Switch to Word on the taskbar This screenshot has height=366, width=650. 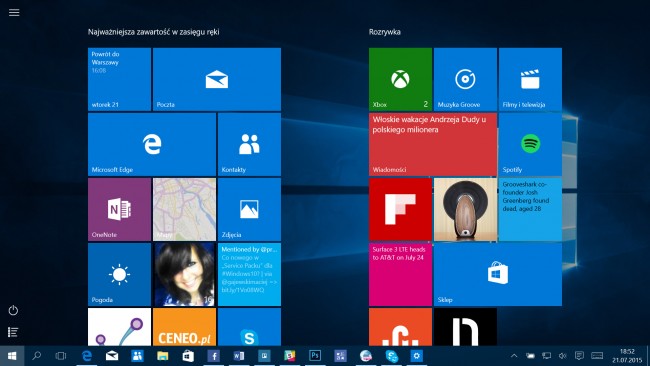coord(239,356)
